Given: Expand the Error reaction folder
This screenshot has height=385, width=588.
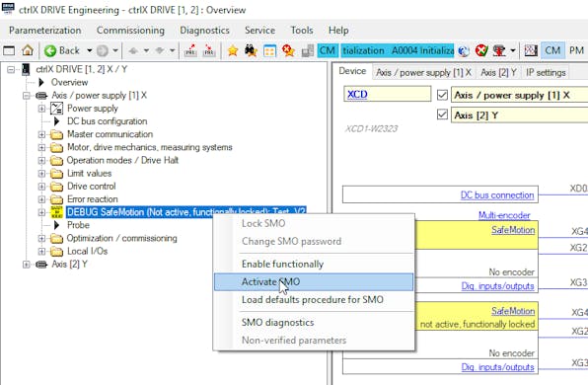Looking at the screenshot, I should pyautogui.click(x=41, y=199).
